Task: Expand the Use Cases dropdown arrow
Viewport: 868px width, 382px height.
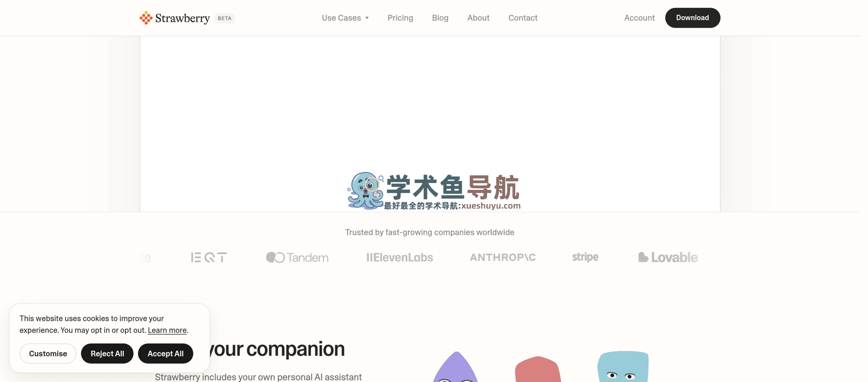Action: [x=367, y=18]
